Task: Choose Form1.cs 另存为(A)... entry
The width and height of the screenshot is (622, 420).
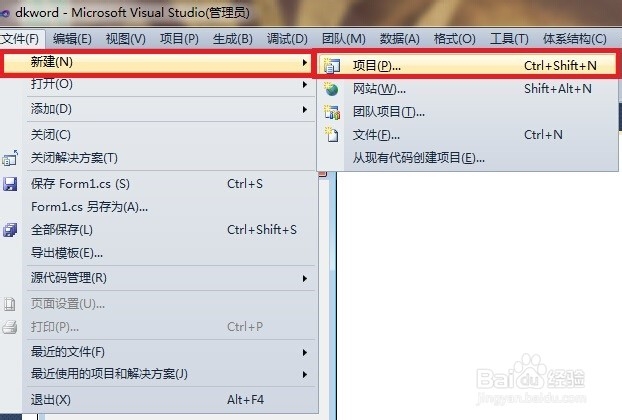Action: (x=170, y=207)
